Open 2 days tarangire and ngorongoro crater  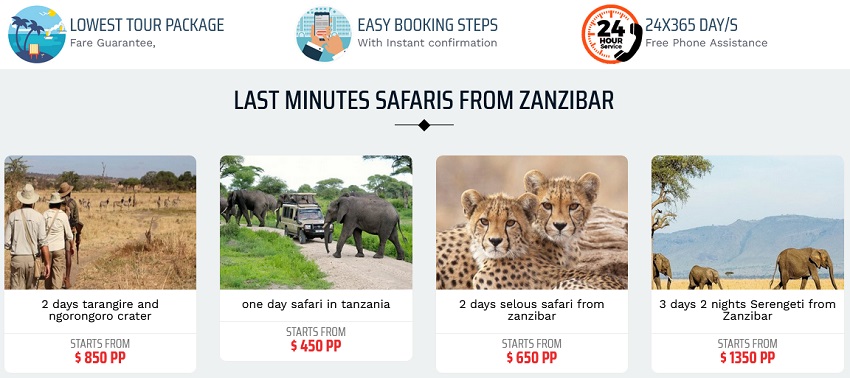(x=100, y=310)
